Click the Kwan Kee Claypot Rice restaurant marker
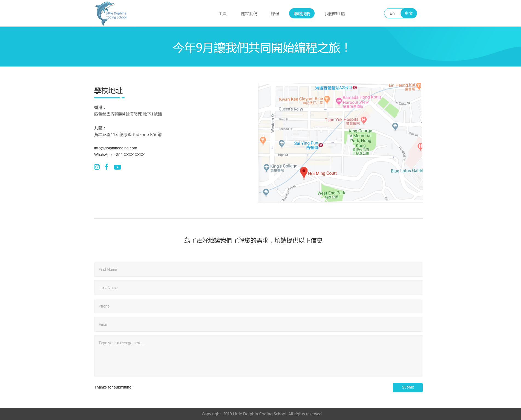 coord(327,99)
